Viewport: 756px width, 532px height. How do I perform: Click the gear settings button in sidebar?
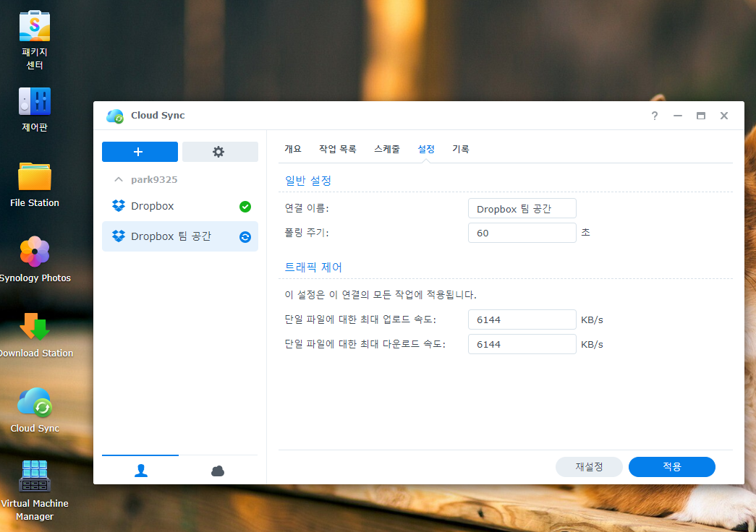pos(219,152)
